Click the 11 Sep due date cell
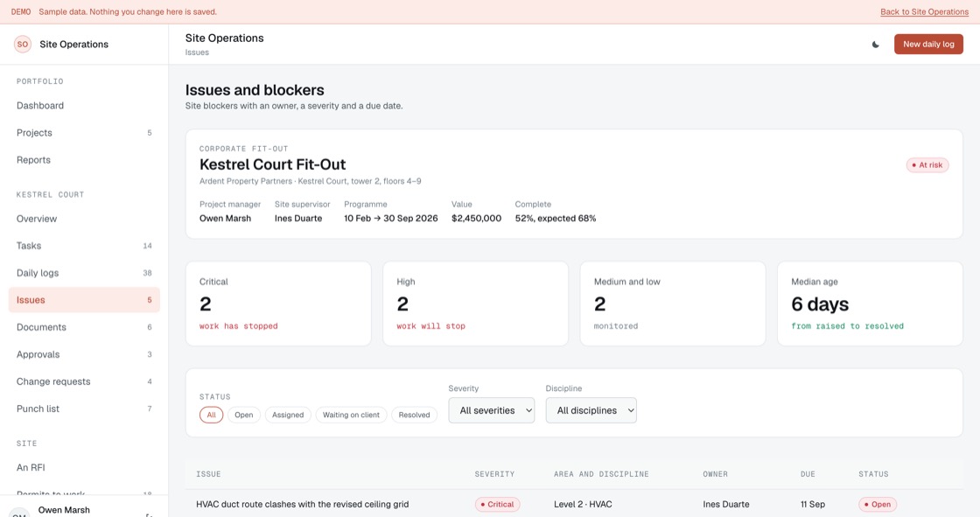Image resolution: width=980 pixels, height=517 pixels. pos(813,505)
